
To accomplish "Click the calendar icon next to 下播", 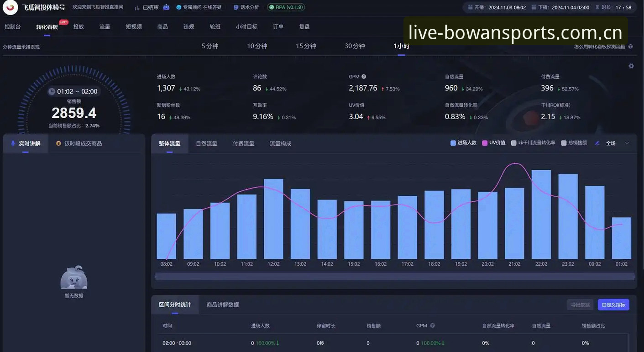I will pyautogui.click(x=534, y=7).
